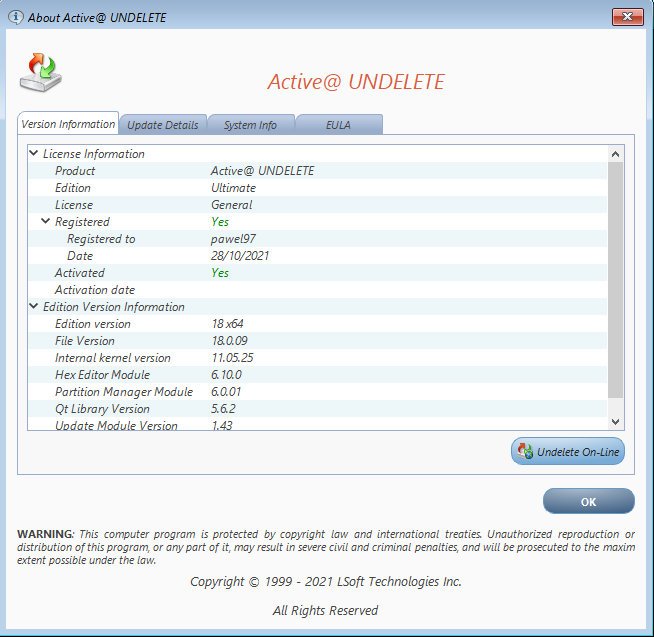Click the Undelete On-Line globe icon
Viewport: 654px width, 637px height.
click(525, 451)
